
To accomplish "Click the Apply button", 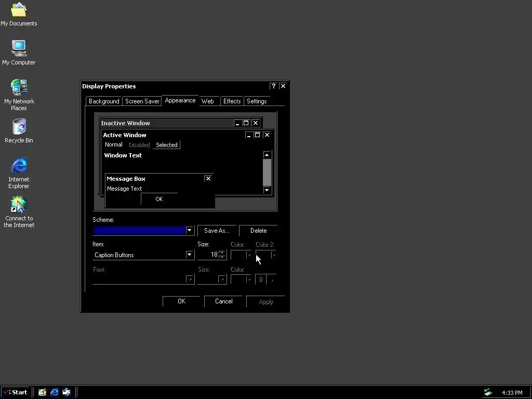I will pyautogui.click(x=265, y=302).
